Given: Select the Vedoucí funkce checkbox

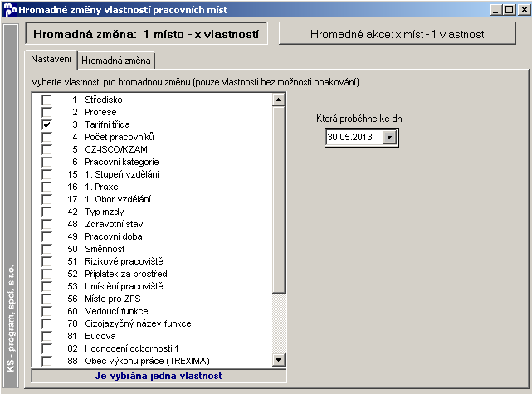Looking at the screenshot, I should tap(46, 311).
